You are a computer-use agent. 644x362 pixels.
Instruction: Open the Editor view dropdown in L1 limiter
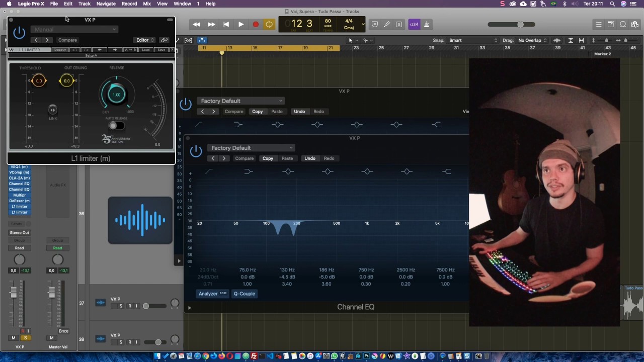click(145, 40)
